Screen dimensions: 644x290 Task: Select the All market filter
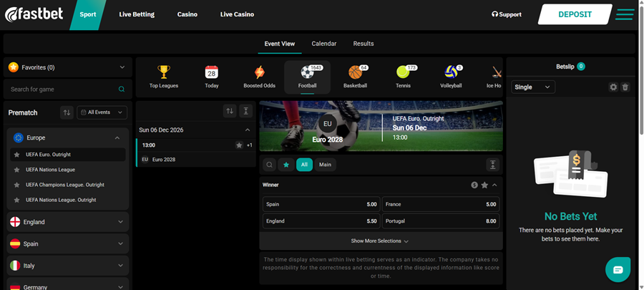[304, 165]
